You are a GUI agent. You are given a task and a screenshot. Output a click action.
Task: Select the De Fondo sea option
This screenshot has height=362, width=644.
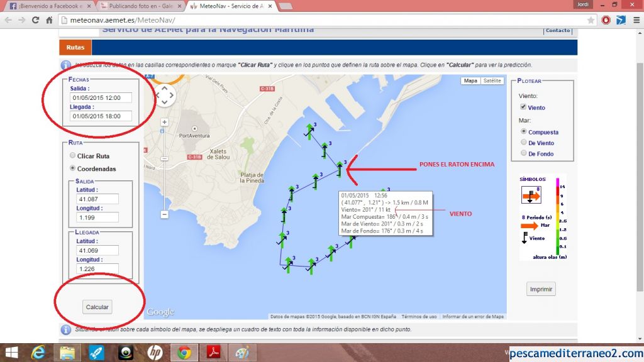point(523,153)
